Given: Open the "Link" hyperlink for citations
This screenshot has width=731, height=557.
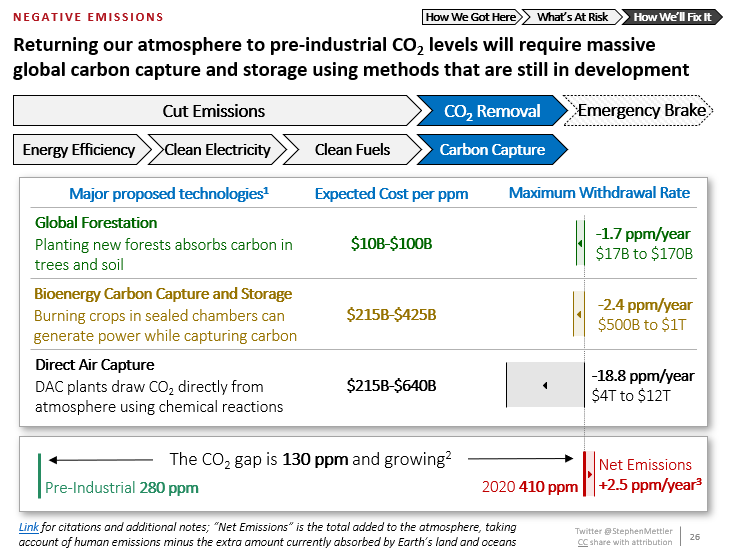Looking at the screenshot, I should [x=29, y=527].
